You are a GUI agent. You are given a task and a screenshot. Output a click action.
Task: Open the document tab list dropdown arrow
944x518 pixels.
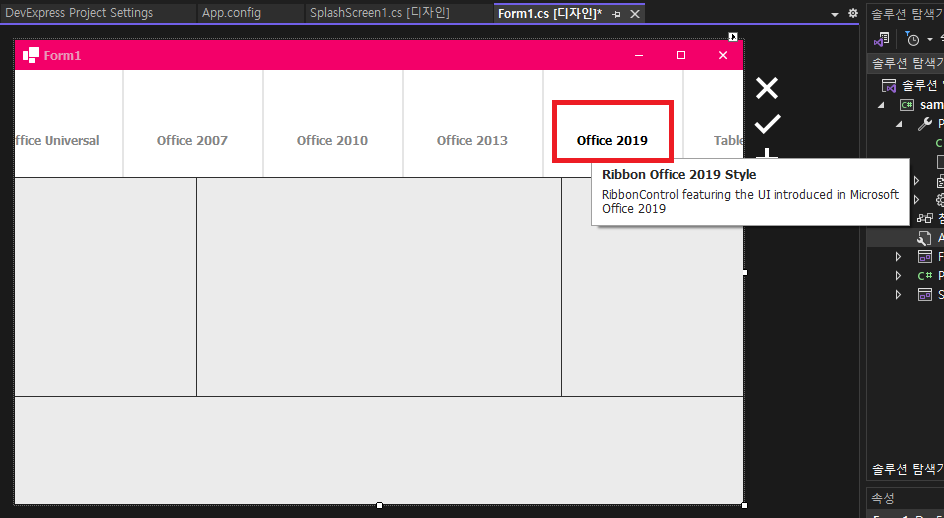[x=835, y=14]
